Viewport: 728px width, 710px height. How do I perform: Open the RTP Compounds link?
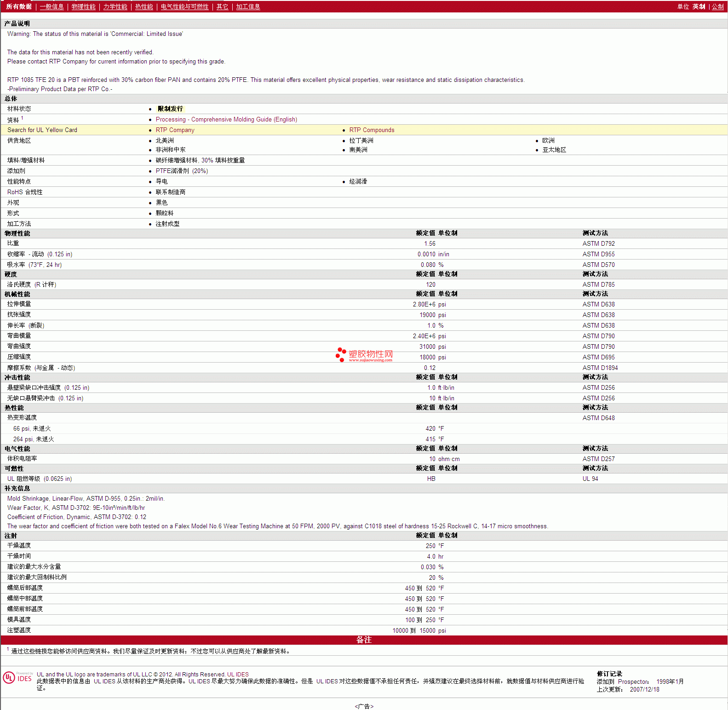(372, 130)
